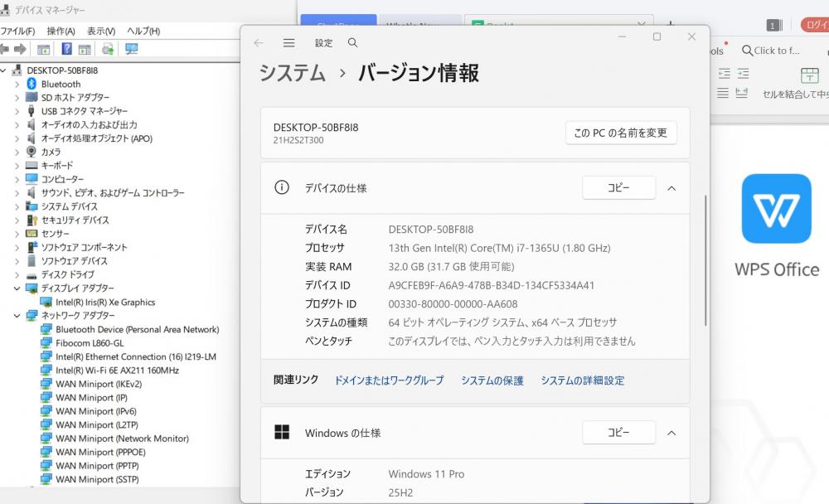This screenshot has height=504, width=829.
Task: Click the scan for hardware changes monitor icon
Action: pyautogui.click(x=131, y=49)
